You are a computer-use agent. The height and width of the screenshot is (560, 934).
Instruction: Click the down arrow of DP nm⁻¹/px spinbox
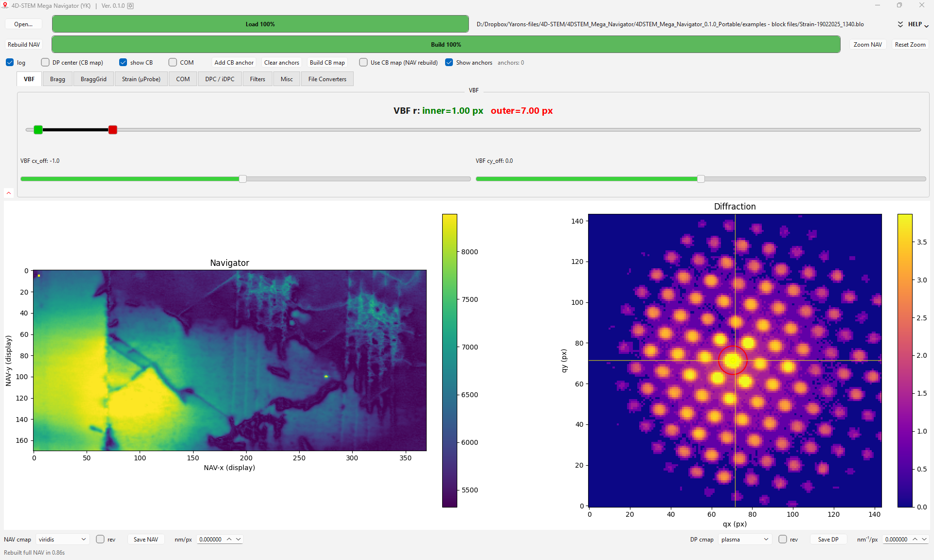click(924, 539)
